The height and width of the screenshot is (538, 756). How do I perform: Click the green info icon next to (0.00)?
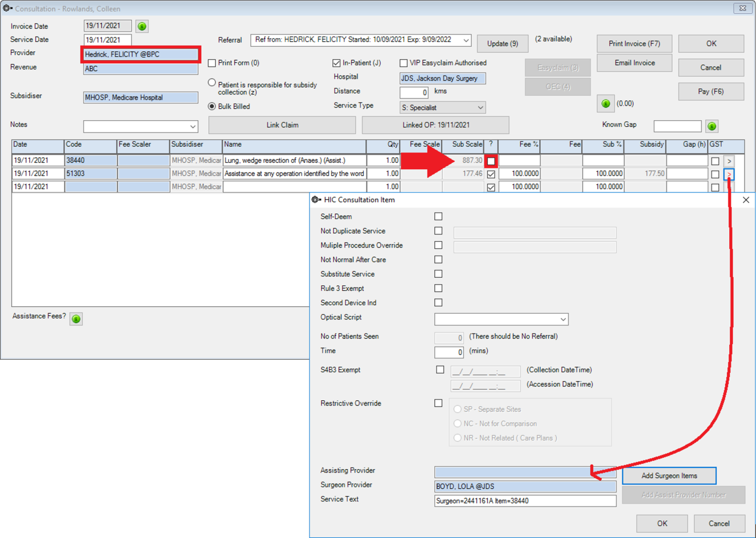[606, 104]
